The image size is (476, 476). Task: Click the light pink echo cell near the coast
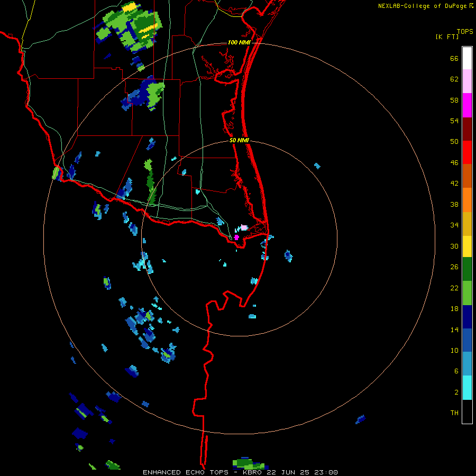pyautogui.click(x=244, y=227)
